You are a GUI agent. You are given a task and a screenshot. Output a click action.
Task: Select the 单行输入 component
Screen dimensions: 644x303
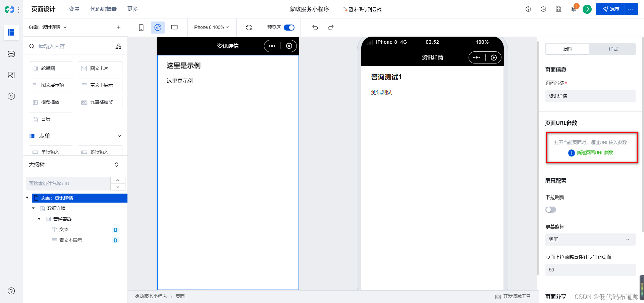pyautogui.click(x=51, y=151)
